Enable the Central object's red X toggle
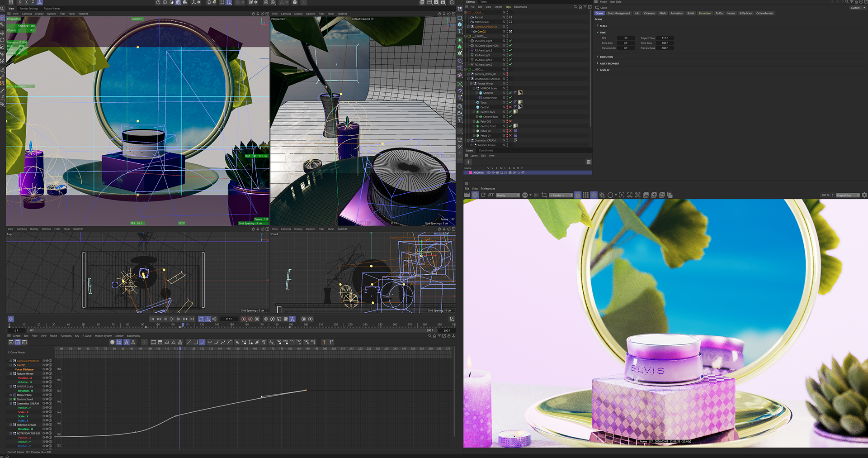This screenshot has height=458, width=868. tap(510, 107)
